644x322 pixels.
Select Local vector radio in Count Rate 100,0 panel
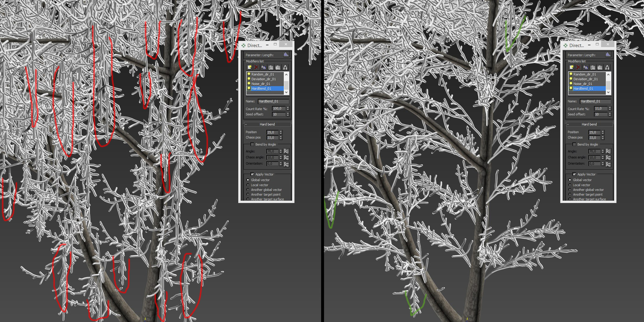point(248,185)
